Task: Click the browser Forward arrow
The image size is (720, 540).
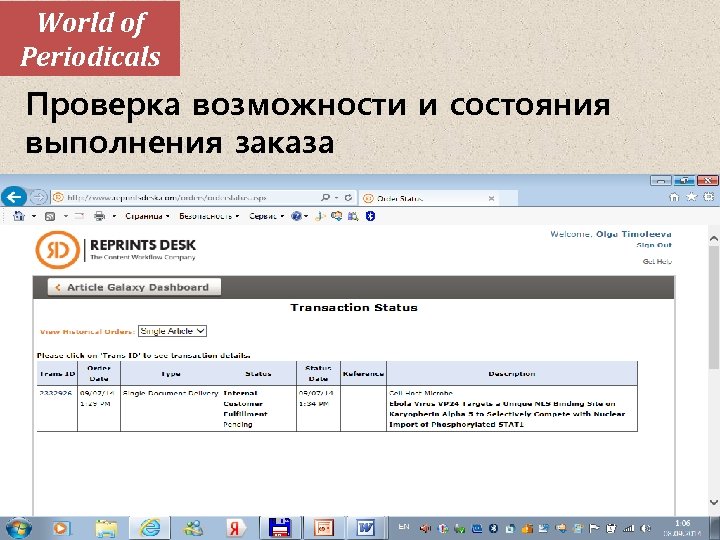Action: coord(39,197)
